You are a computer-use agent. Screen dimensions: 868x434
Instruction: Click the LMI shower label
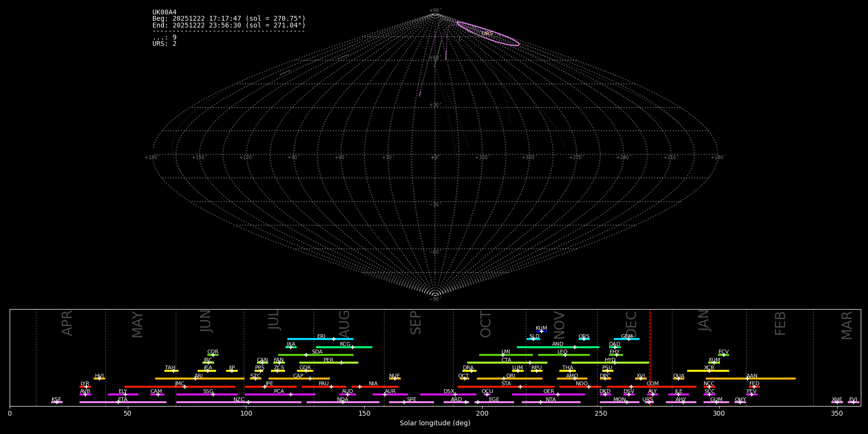[506, 352]
